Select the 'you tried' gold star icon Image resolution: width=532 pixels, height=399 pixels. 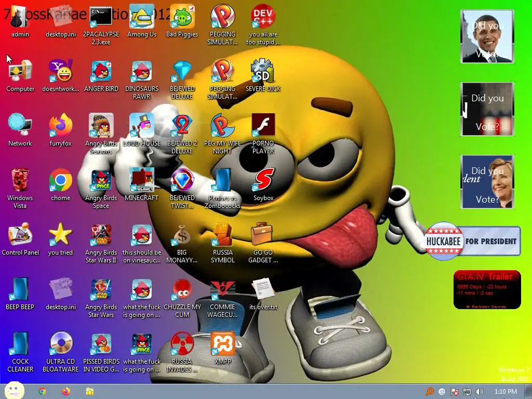point(60,234)
